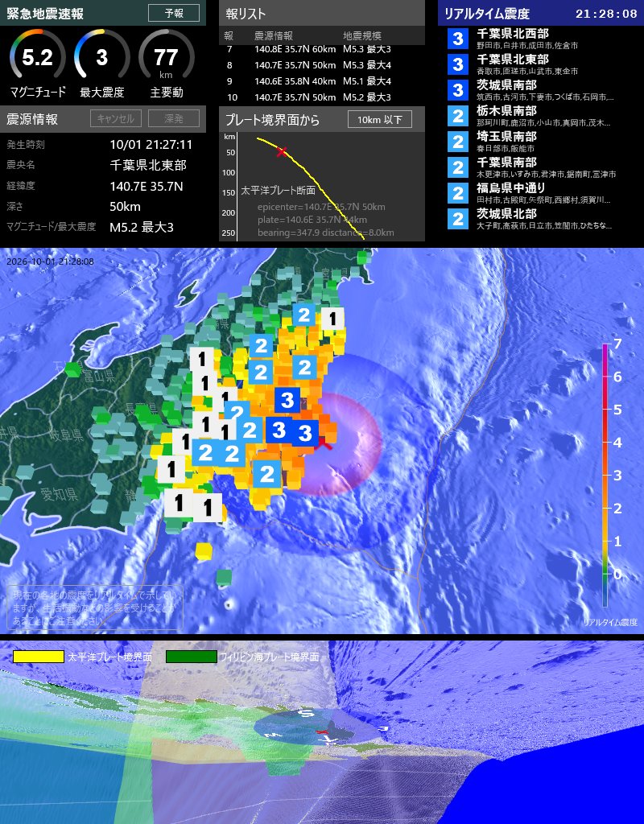Select the 主要動 gauge showing 77 km
The height and width of the screenshot is (824, 644).
pos(166,57)
